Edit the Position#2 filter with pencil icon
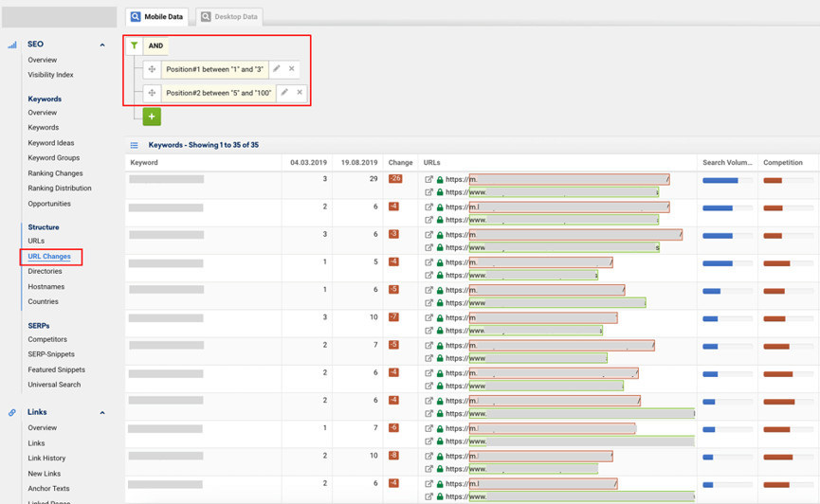Viewport: 820px width, 504px height. 284,93
